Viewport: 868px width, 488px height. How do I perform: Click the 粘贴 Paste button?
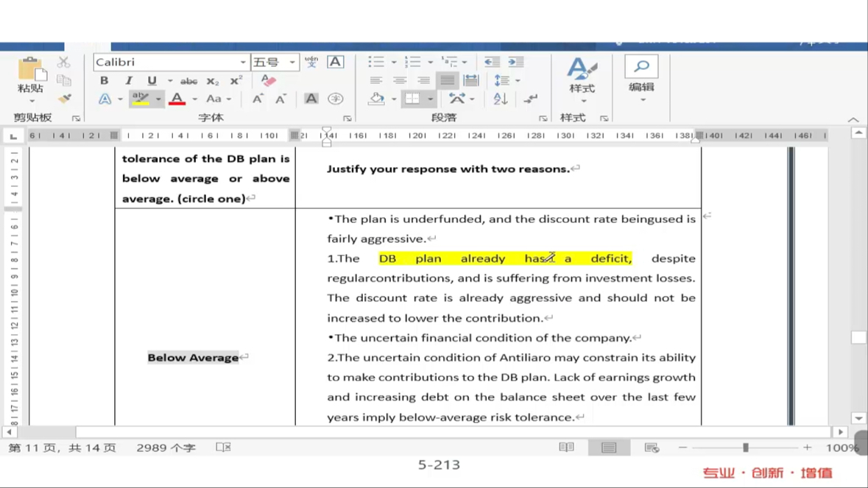pyautogui.click(x=30, y=77)
